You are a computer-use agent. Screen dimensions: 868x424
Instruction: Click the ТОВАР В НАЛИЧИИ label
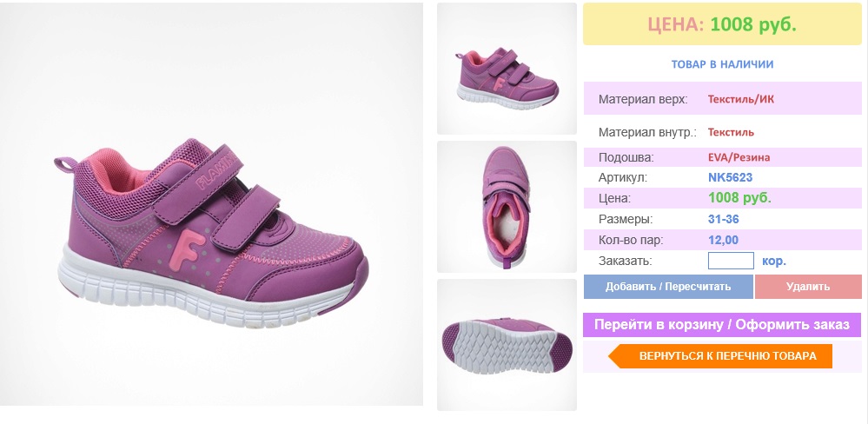point(722,64)
